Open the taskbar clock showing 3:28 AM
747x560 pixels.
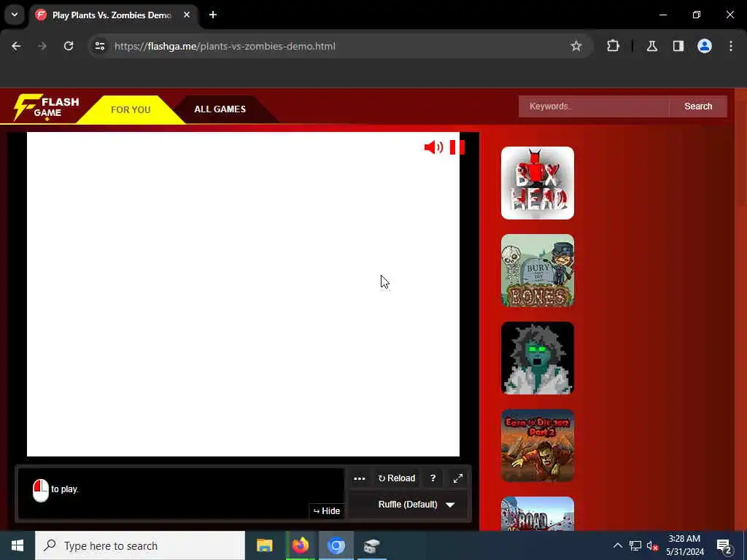(x=684, y=545)
